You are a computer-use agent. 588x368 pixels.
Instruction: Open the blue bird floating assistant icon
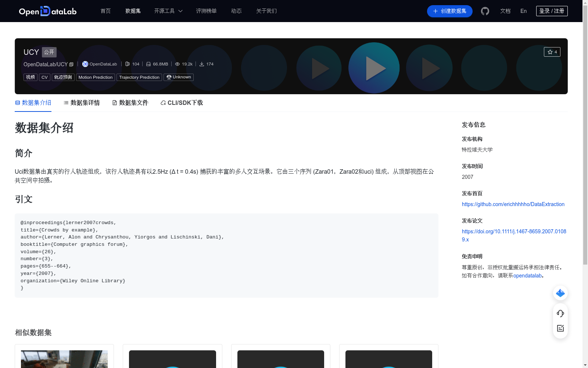(560, 293)
